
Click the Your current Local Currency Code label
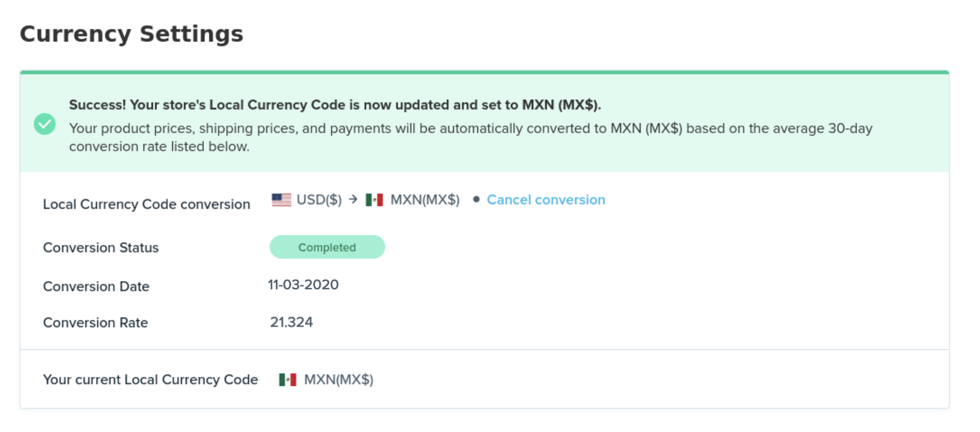pyautogui.click(x=150, y=379)
